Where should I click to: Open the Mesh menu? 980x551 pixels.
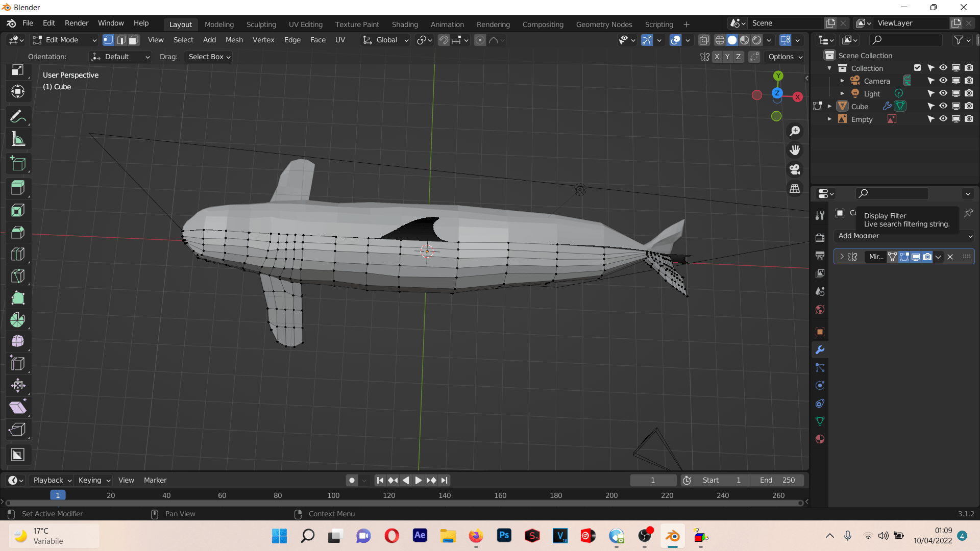tap(234, 40)
